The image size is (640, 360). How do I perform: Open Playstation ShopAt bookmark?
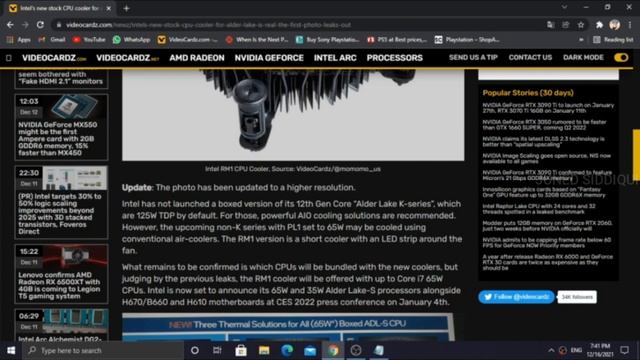pos(467,40)
